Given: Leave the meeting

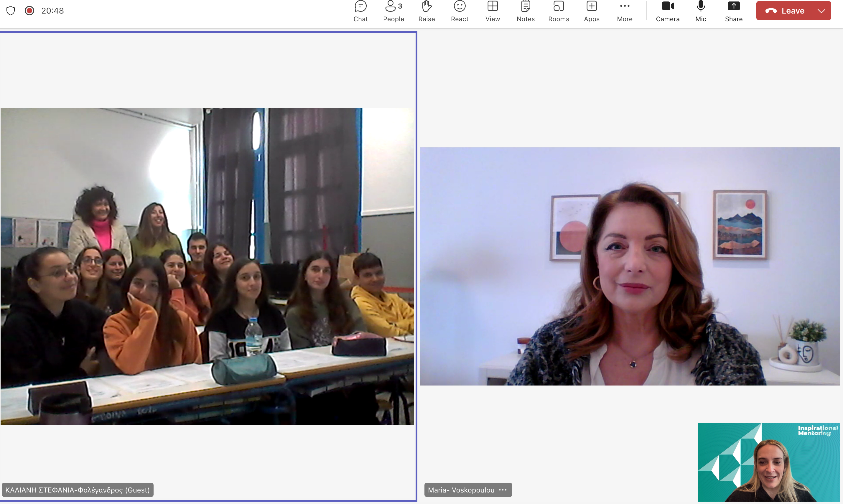Looking at the screenshot, I should [785, 11].
